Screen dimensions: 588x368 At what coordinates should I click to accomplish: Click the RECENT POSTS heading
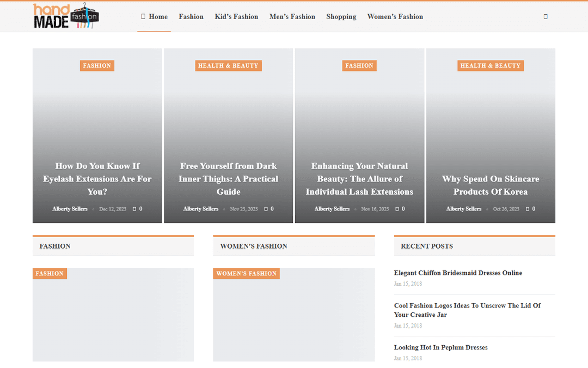[x=427, y=246]
